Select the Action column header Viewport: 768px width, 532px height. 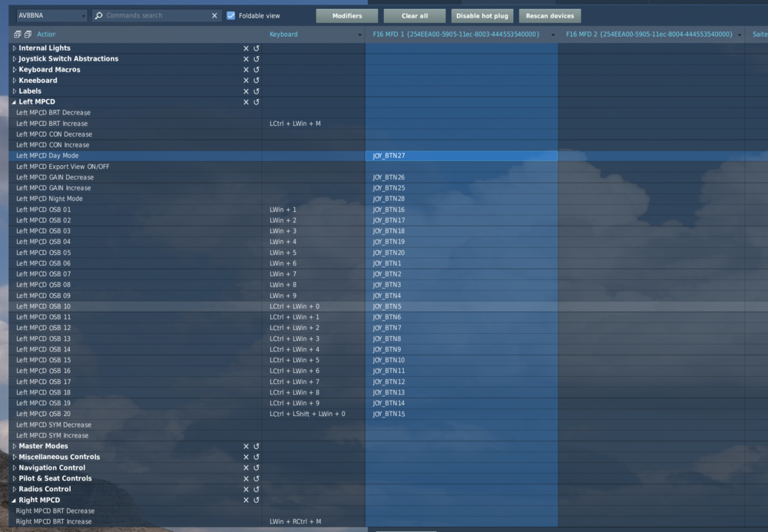pyautogui.click(x=46, y=35)
